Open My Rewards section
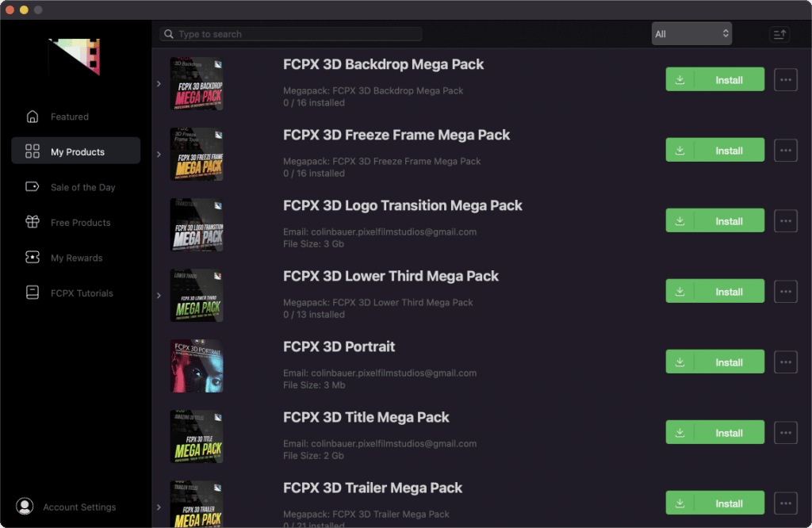This screenshot has height=528, width=812. coord(75,258)
